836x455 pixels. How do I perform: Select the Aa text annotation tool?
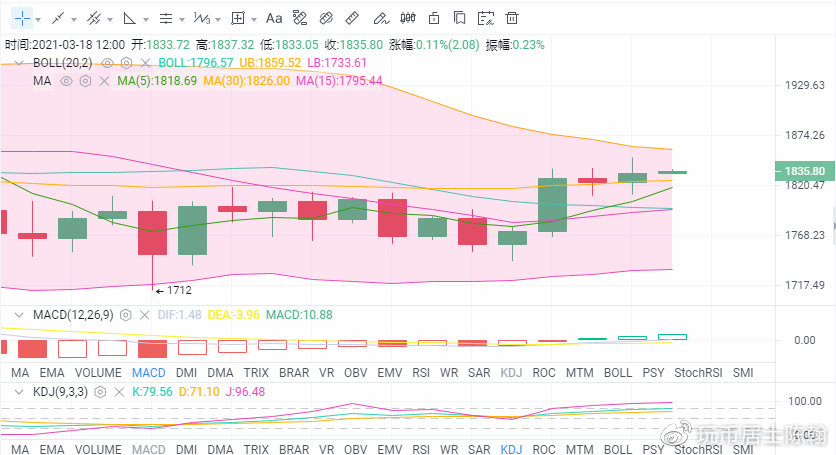[274, 19]
